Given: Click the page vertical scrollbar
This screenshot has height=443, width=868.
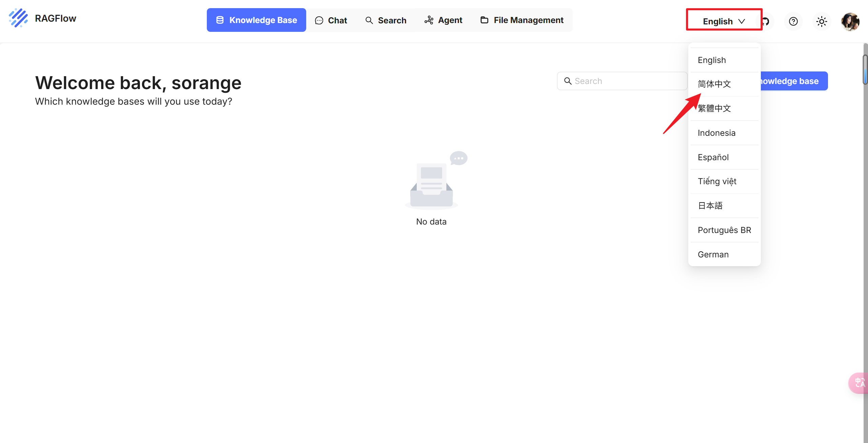Looking at the screenshot, I should pyautogui.click(x=865, y=69).
